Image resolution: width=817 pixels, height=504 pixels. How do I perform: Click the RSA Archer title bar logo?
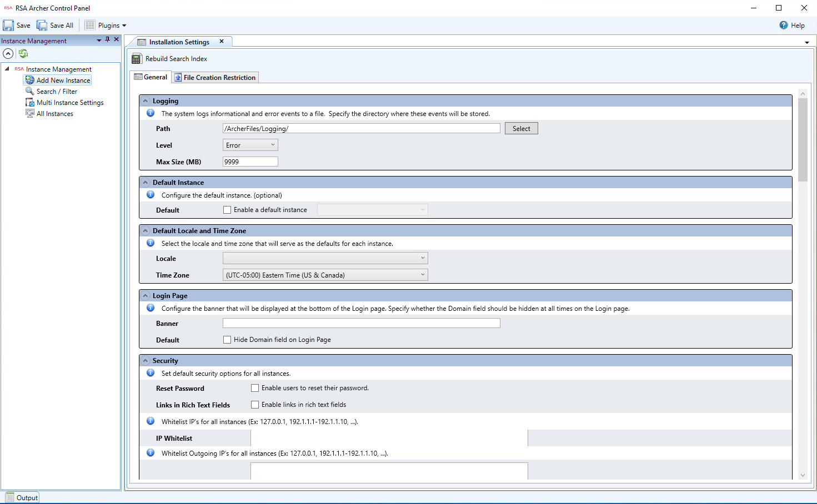tap(8, 8)
